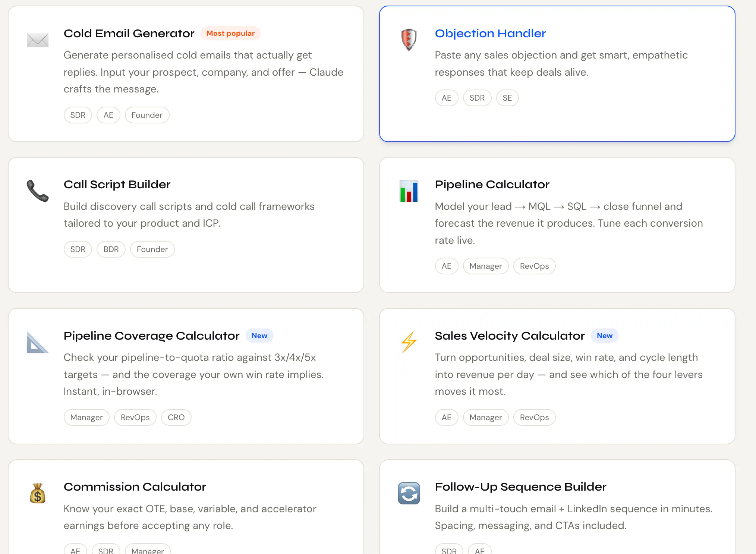Click the triangular ruler icon for Pipeline Coverage

coord(38,342)
